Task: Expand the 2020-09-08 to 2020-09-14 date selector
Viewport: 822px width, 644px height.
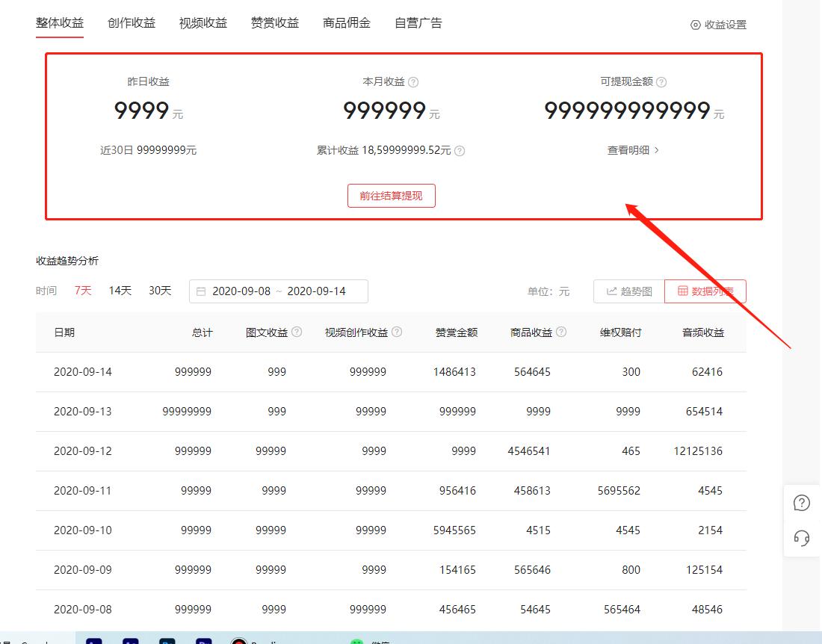Action: tap(278, 291)
